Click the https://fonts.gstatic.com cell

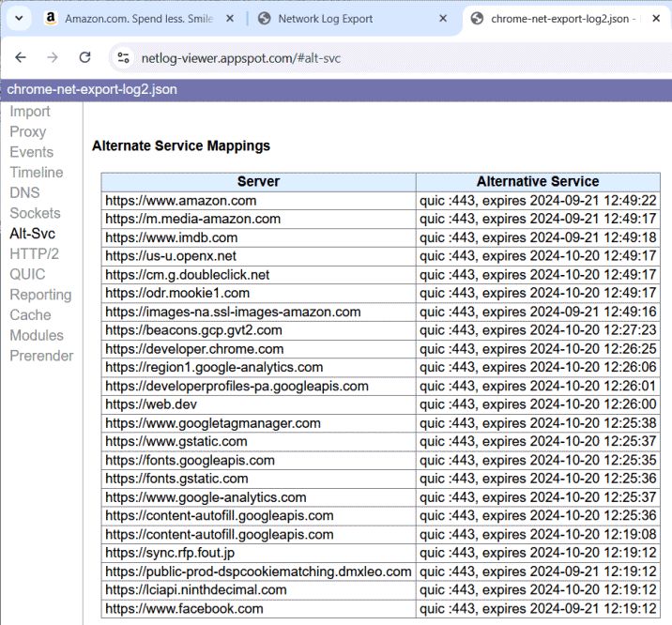[x=258, y=479]
